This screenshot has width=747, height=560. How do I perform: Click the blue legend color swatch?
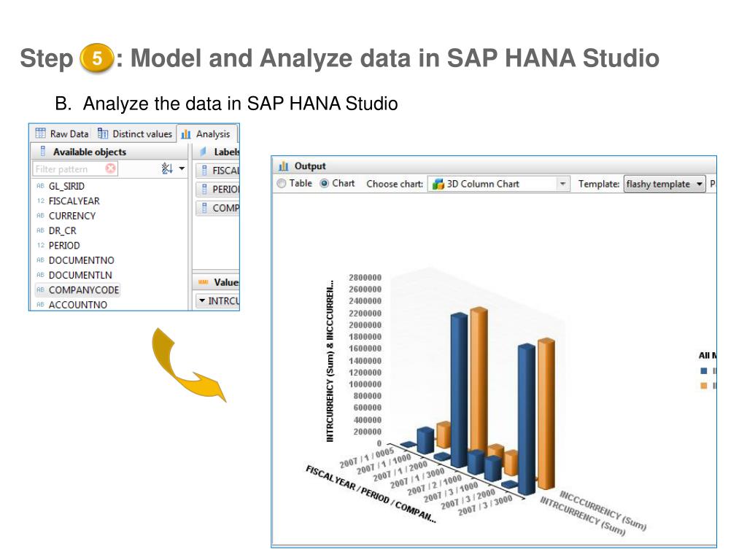click(704, 370)
